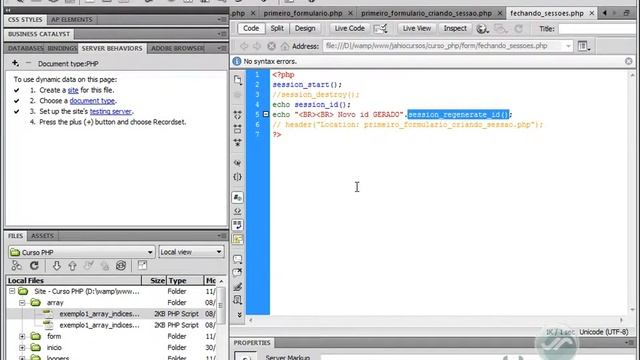The width and height of the screenshot is (640, 360).
Task: Open the Address field dropdown arrow
Action: click(568, 46)
